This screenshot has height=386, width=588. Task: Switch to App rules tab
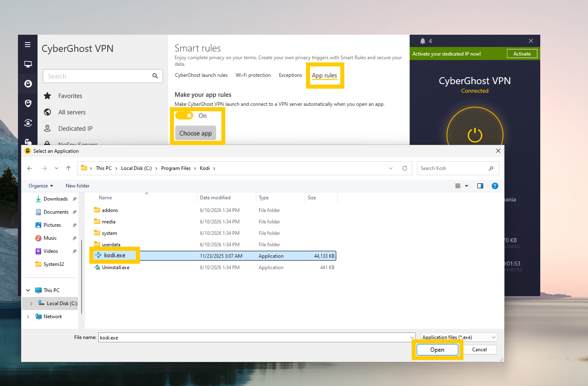point(324,76)
